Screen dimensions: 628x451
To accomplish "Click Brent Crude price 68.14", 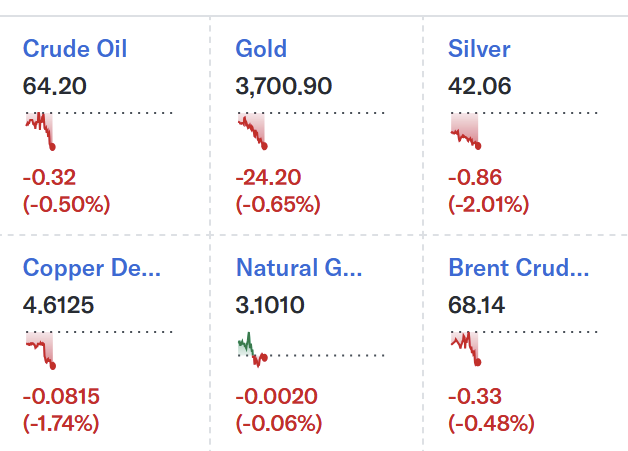I will coord(476,305).
